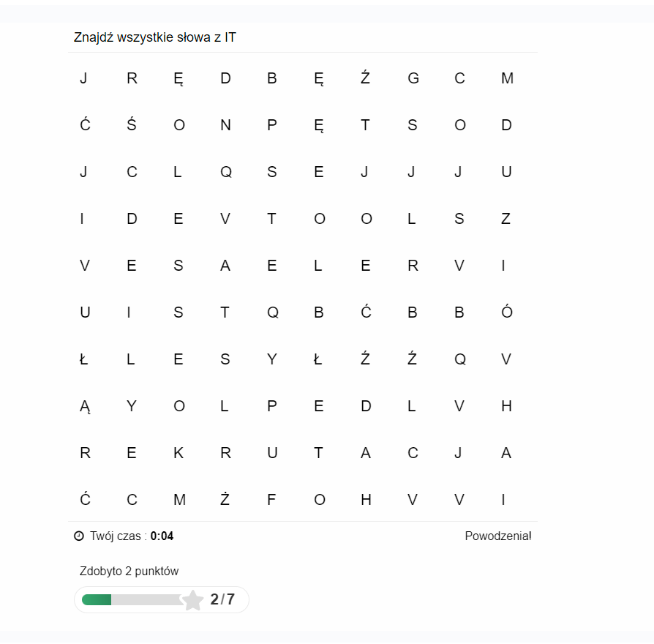Select the letter N in the grid
The height and width of the screenshot is (644, 654).
(225, 125)
